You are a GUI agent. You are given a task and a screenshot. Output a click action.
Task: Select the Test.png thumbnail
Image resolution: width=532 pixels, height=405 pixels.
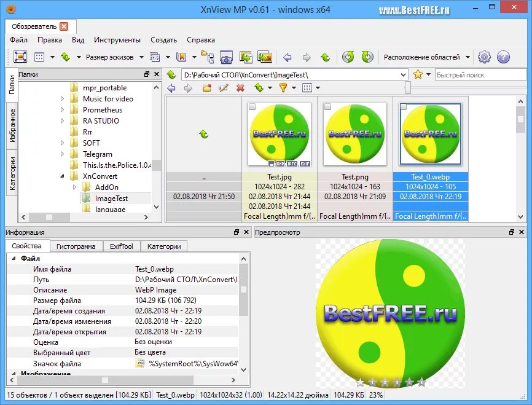pos(355,134)
